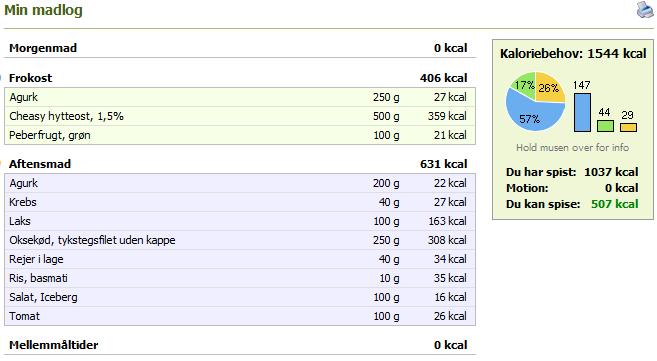Click the green bar labeled 44
Viewport: 657px width, 361px height.
[x=605, y=126]
